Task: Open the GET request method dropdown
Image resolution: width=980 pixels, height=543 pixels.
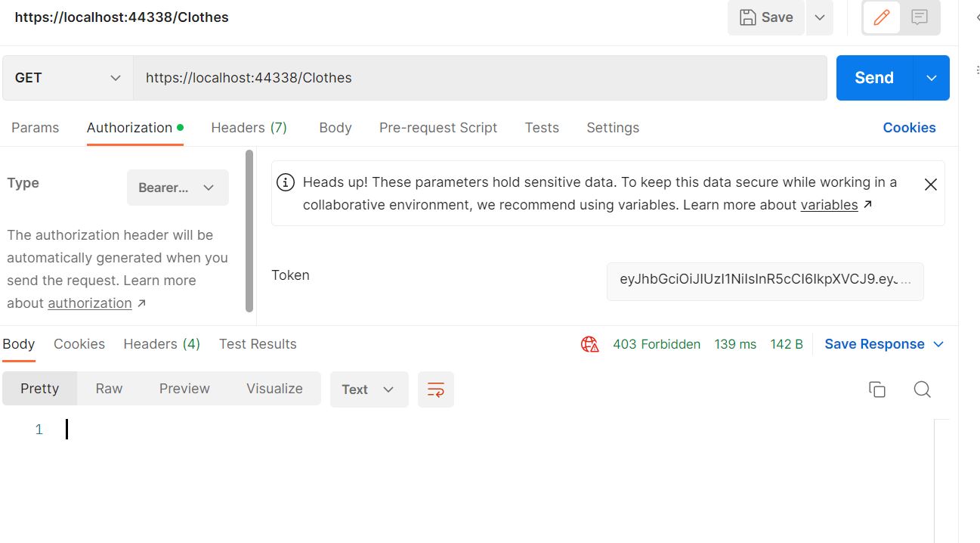Action: pyautogui.click(x=66, y=77)
